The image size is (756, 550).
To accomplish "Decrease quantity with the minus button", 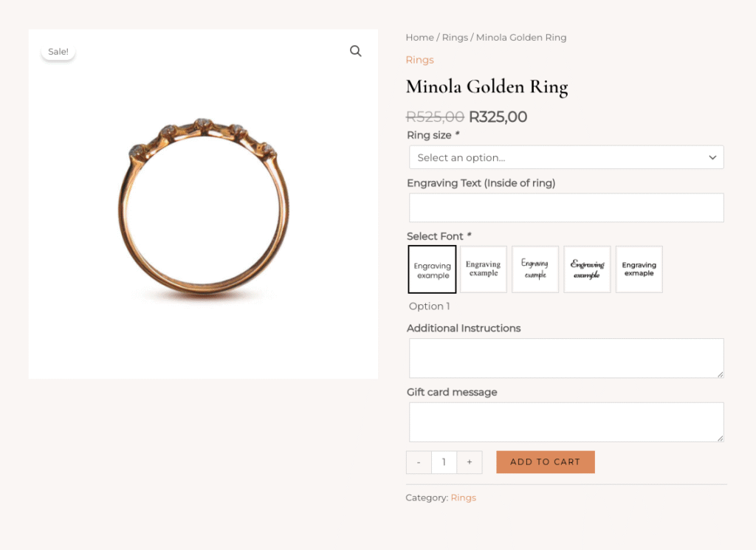I will tap(419, 462).
